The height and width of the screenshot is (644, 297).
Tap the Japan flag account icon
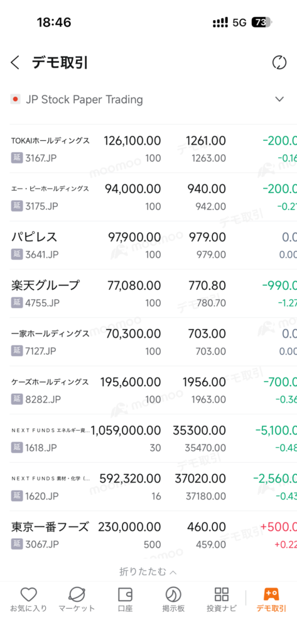tap(15, 99)
